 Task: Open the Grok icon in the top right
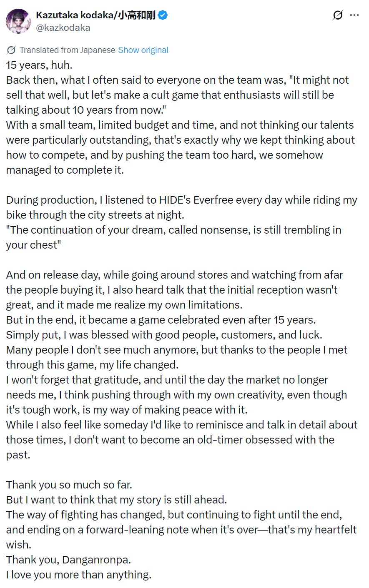(338, 15)
